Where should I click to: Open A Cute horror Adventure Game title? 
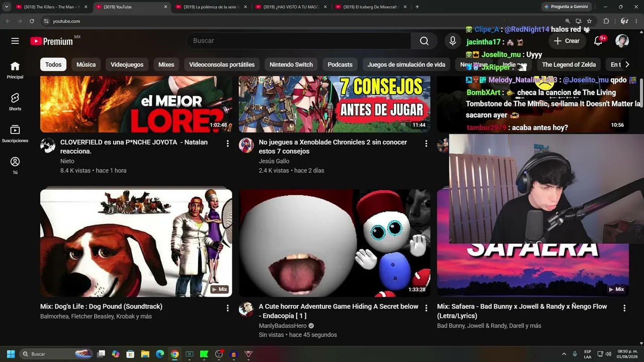click(x=339, y=311)
